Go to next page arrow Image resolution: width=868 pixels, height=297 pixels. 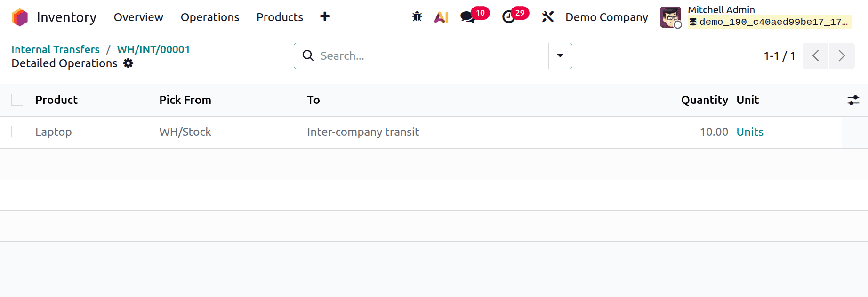(x=842, y=56)
